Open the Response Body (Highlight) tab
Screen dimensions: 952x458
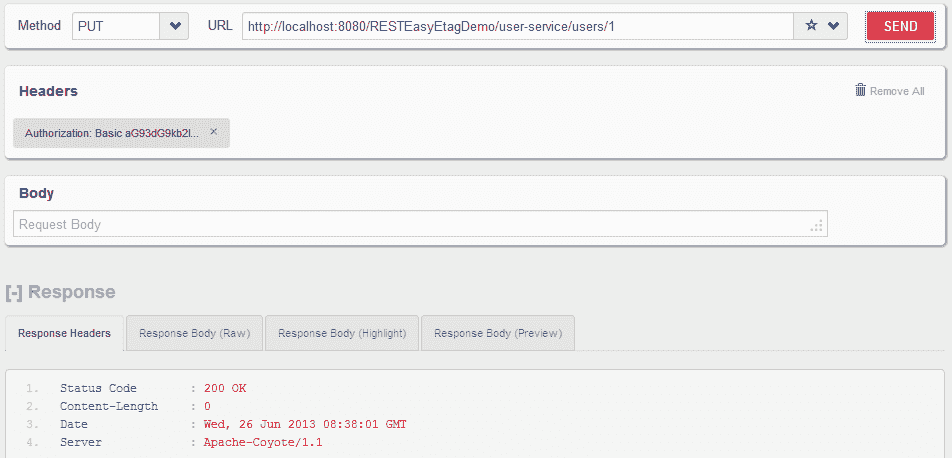342,333
